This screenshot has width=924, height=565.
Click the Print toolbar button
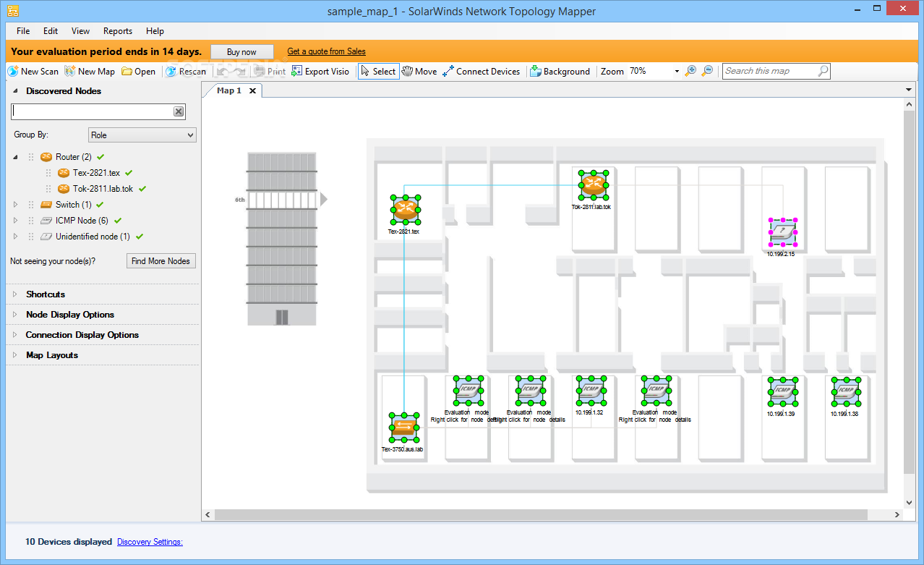(x=269, y=71)
